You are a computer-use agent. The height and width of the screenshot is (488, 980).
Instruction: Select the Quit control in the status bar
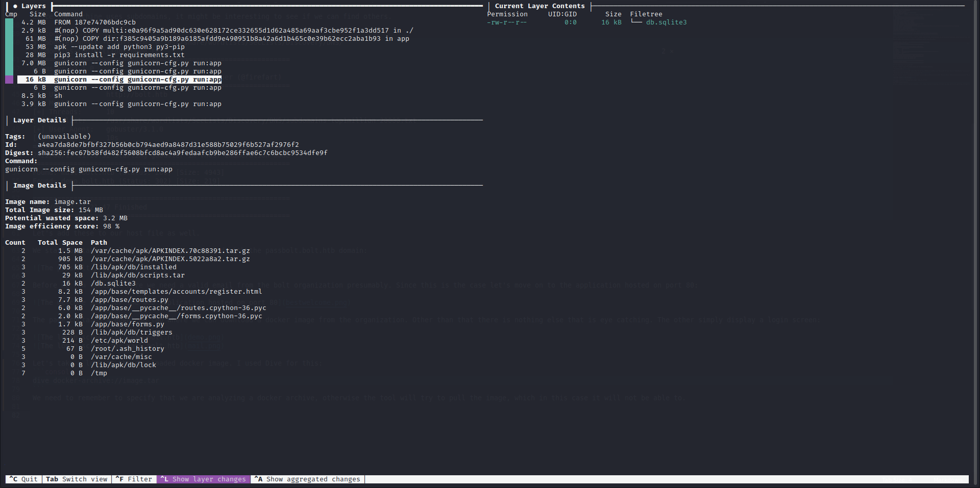(23, 479)
